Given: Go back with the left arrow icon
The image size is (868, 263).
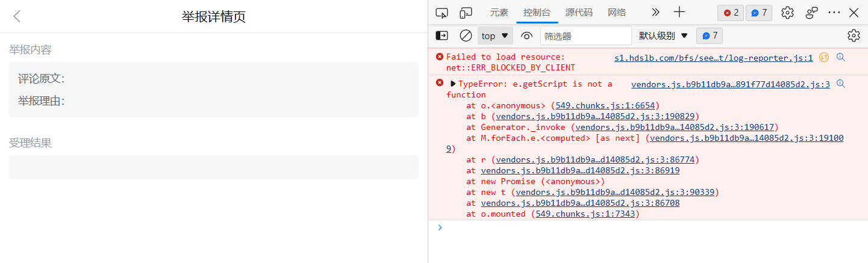Looking at the screenshot, I should [17, 16].
